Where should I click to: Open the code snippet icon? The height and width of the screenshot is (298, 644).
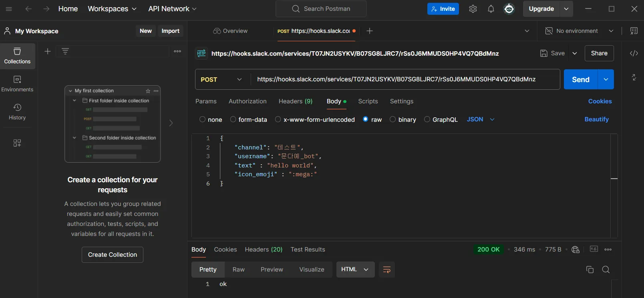tap(634, 53)
